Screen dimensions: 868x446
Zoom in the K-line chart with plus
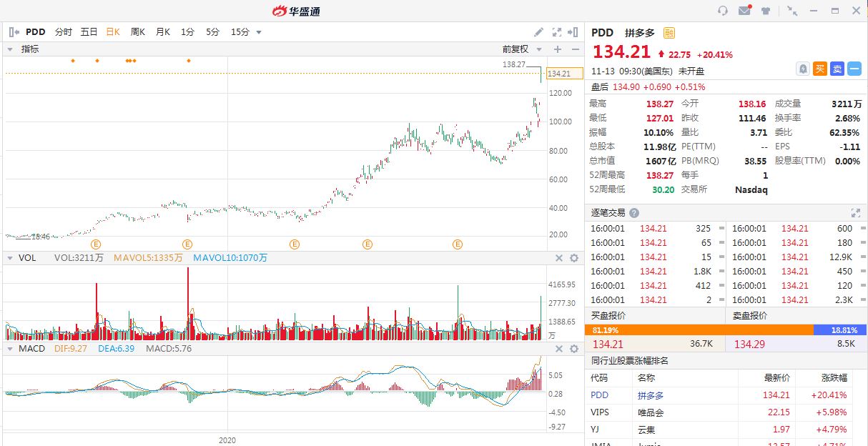pos(558,49)
